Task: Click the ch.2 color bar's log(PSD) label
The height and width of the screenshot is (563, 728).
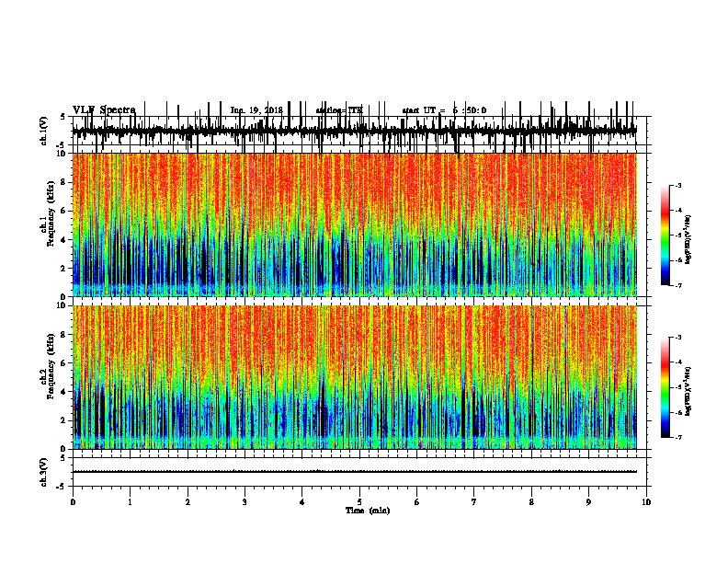Action: click(688, 391)
